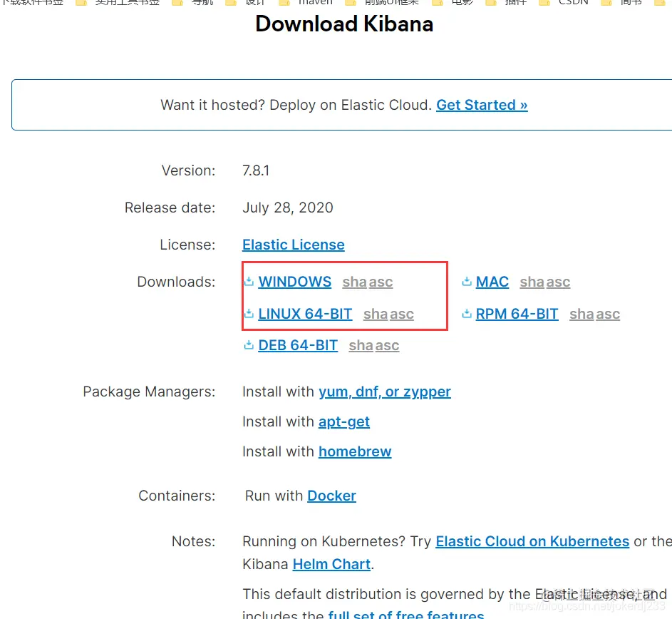672x619 pixels.
Task: Open the maven bookmarks folder
Action: (306, 3)
